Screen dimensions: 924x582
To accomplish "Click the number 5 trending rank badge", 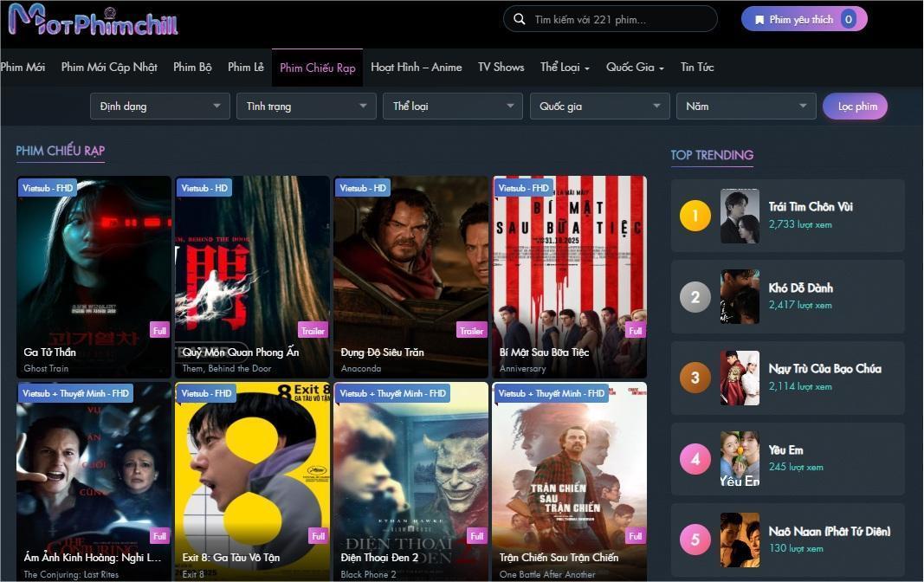I will (695, 540).
